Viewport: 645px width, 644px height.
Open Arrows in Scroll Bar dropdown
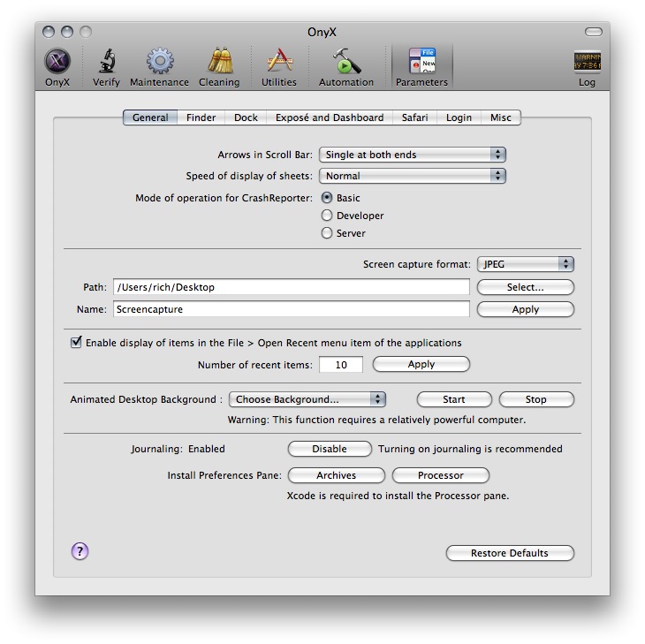(412, 155)
